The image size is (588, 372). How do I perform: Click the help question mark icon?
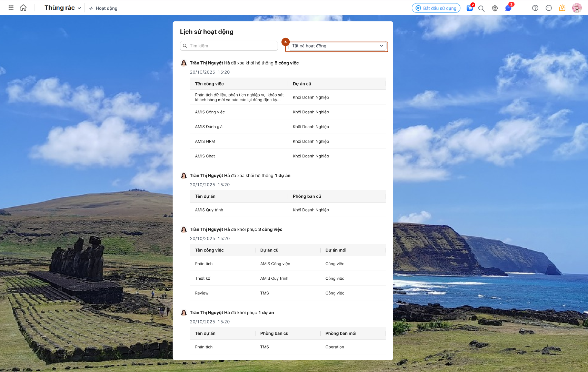(x=535, y=8)
